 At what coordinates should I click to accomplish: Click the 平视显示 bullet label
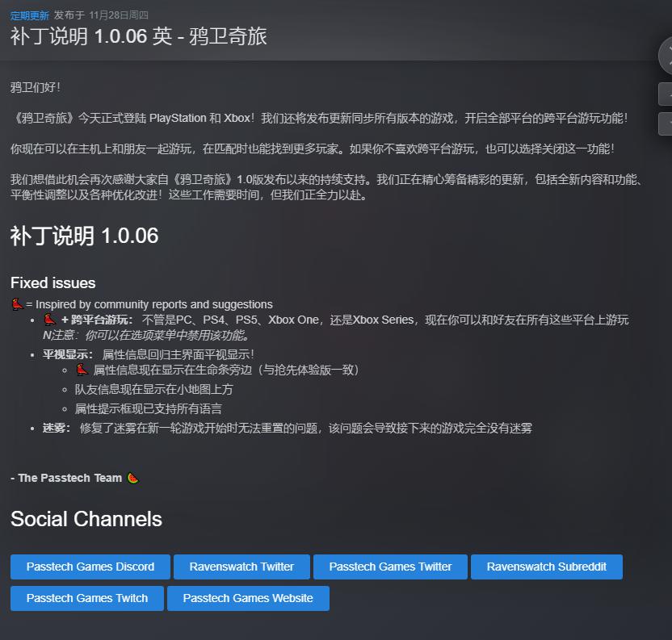pos(68,354)
